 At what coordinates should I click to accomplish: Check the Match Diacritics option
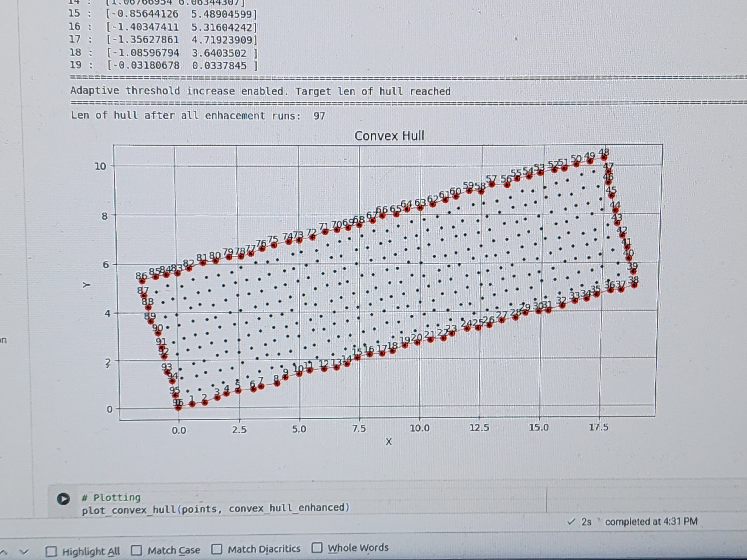pos(216,549)
